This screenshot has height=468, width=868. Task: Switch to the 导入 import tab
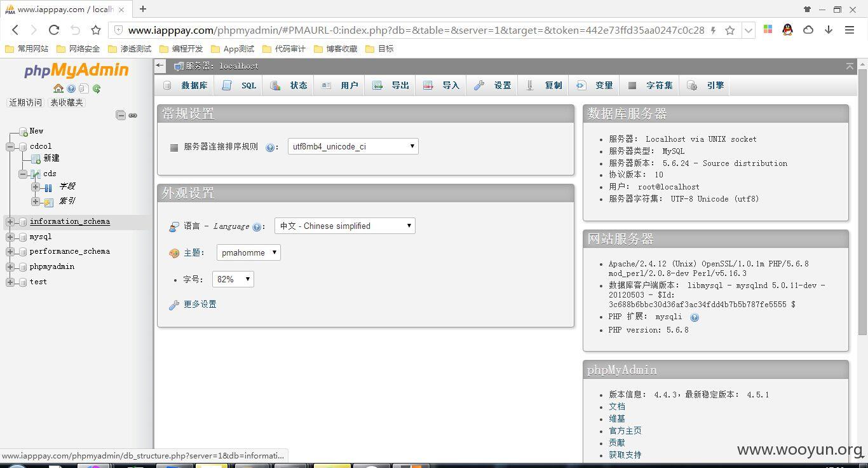click(442, 85)
